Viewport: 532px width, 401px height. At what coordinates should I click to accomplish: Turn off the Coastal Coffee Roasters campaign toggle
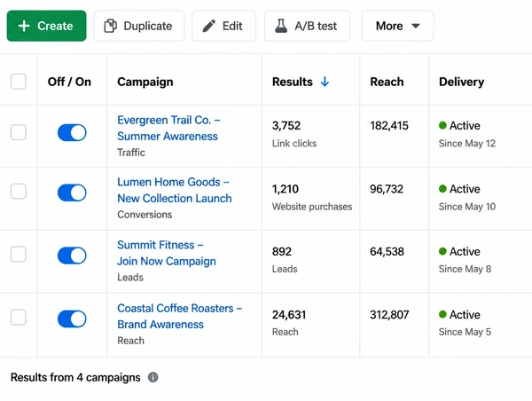pyautogui.click(x=72, y=318)
